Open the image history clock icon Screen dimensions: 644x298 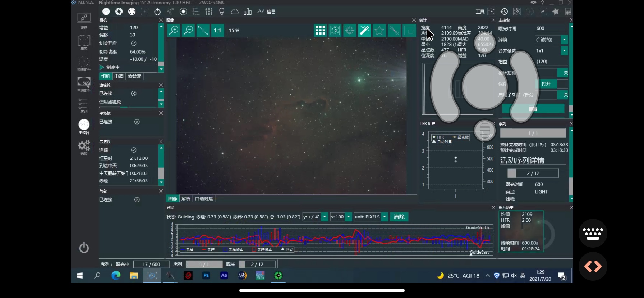pos(504,12)
